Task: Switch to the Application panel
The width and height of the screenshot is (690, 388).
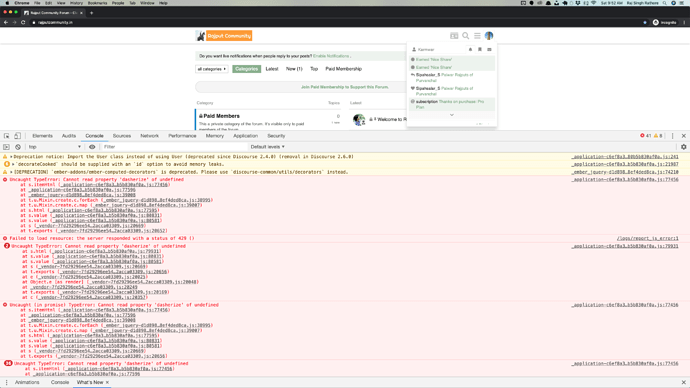Action: click(x=245, y=136)
